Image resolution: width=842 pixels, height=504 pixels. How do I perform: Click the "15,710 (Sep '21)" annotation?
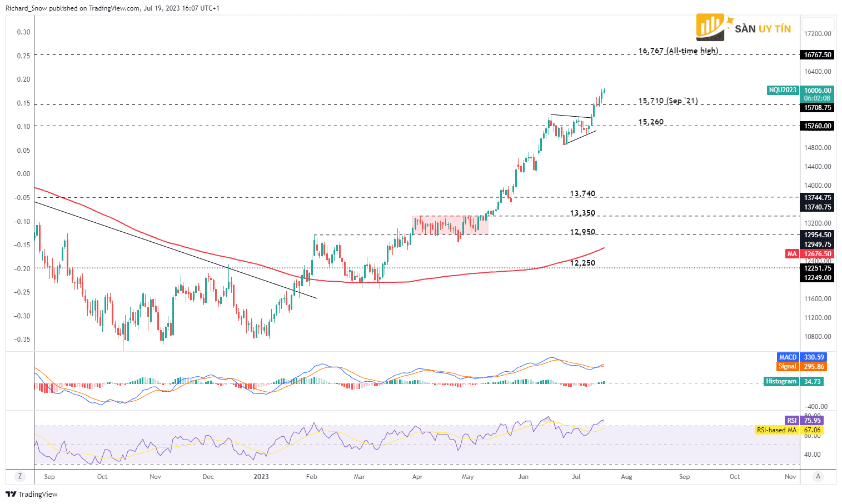click(x=668, y=101)
